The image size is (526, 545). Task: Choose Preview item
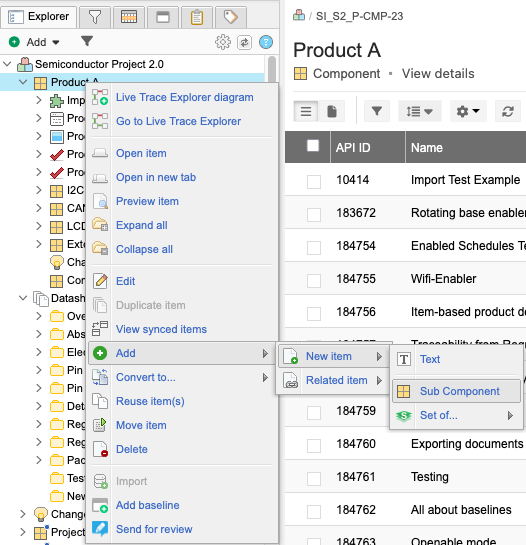pos(147,201)
